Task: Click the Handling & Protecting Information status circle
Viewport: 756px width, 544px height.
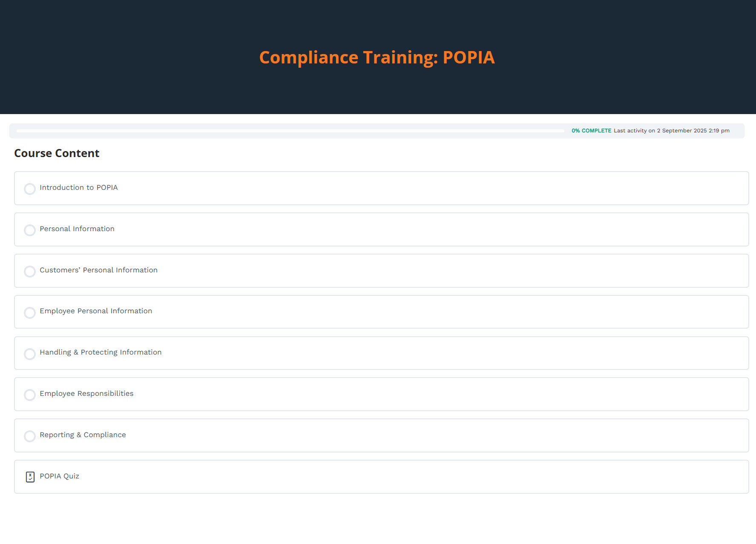Action: pos(30,354)
